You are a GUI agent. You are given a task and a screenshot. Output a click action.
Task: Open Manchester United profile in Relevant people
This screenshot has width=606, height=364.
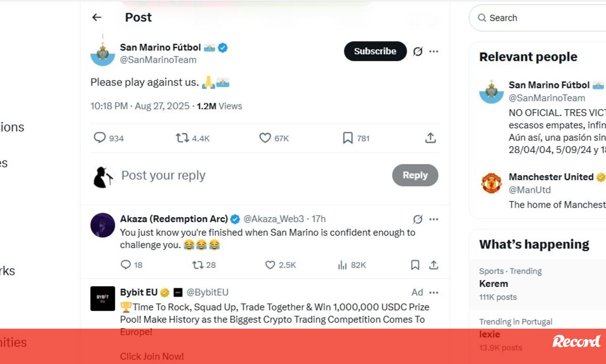click(x=551, y=177)
